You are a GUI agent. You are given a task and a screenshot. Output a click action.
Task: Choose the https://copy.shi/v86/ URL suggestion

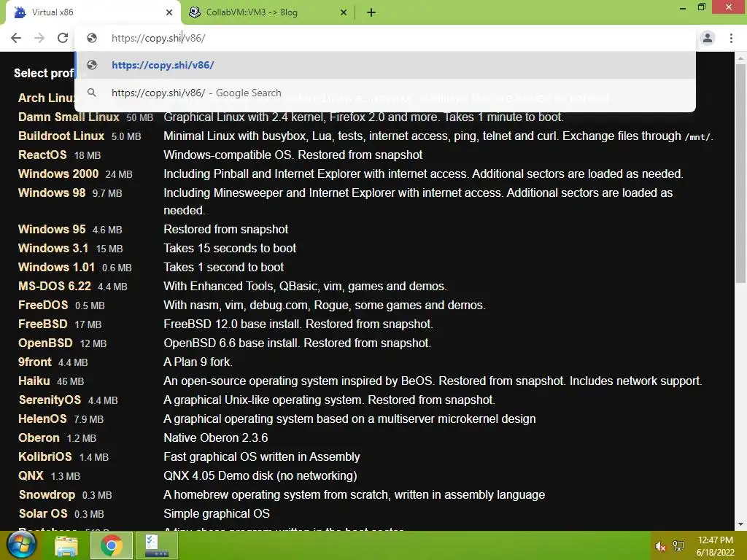click(x=385, y=65)
